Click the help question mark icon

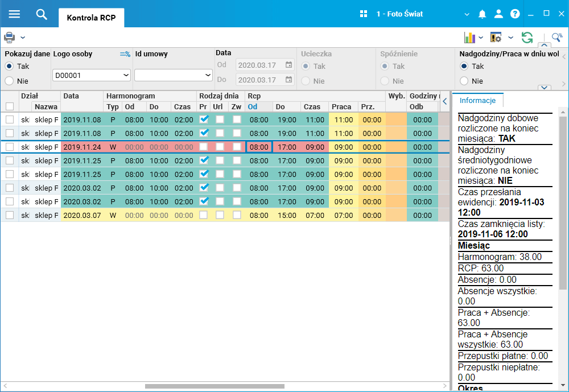[515, 14]
